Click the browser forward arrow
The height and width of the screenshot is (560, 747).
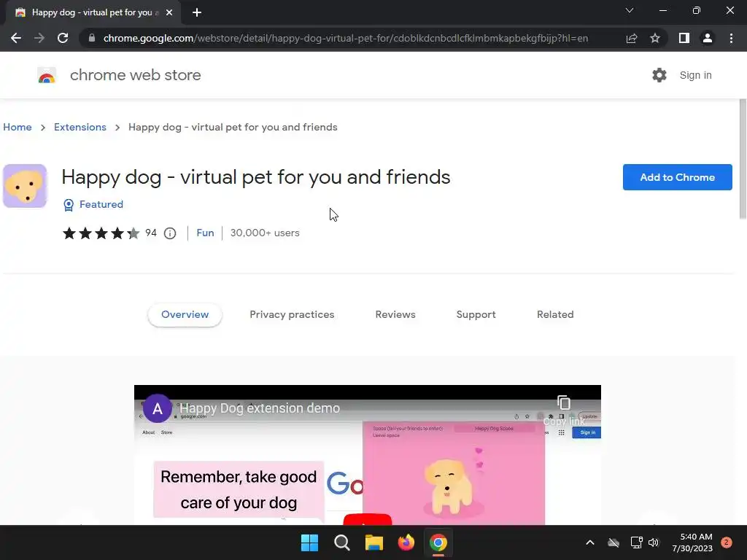(39, 38)
